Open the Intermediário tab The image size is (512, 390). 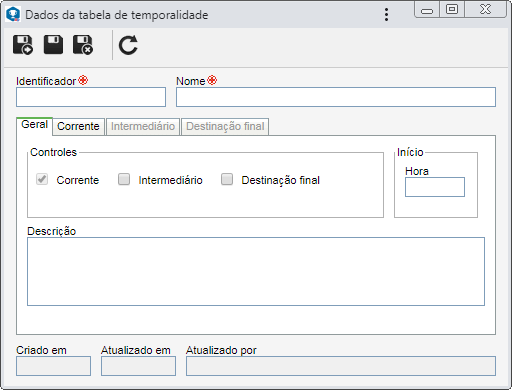143,126
